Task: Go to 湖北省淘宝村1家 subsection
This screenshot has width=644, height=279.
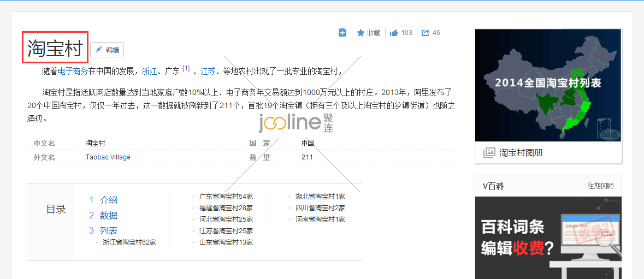Action: tap(320, 197)
